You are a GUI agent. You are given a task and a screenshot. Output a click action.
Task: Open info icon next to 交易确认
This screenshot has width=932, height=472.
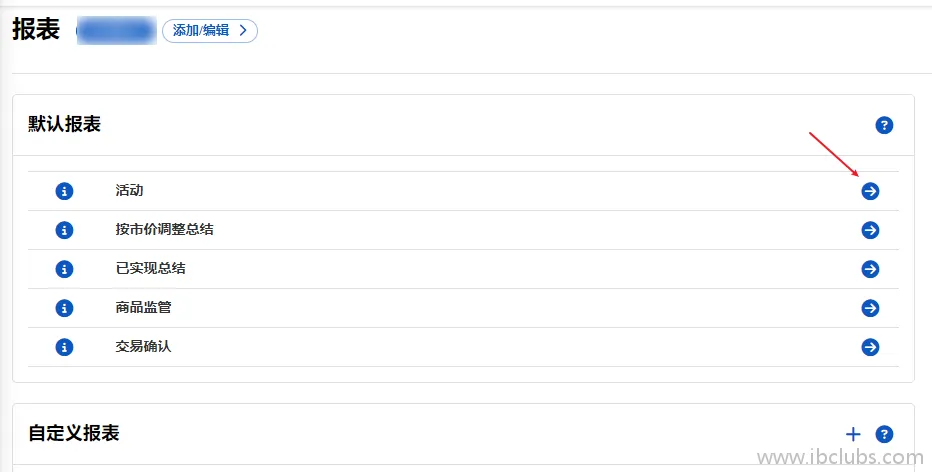64,347
